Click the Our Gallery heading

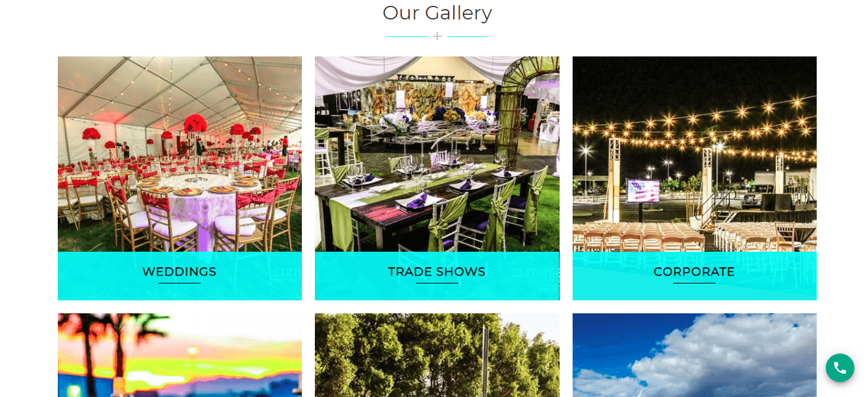pos(437,12)
